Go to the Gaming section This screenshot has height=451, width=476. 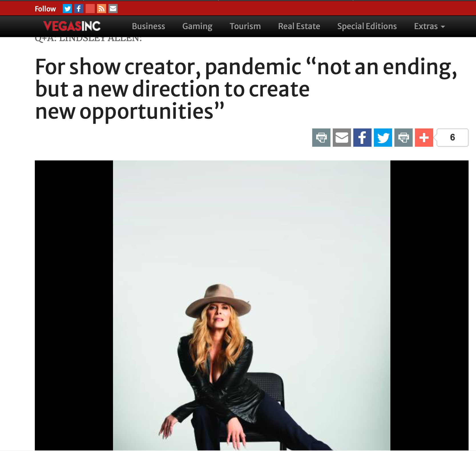click(197, 26)
